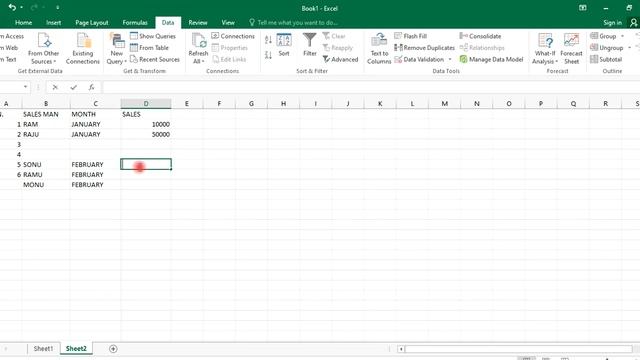Open Manage Data Model

pos(491,59)
